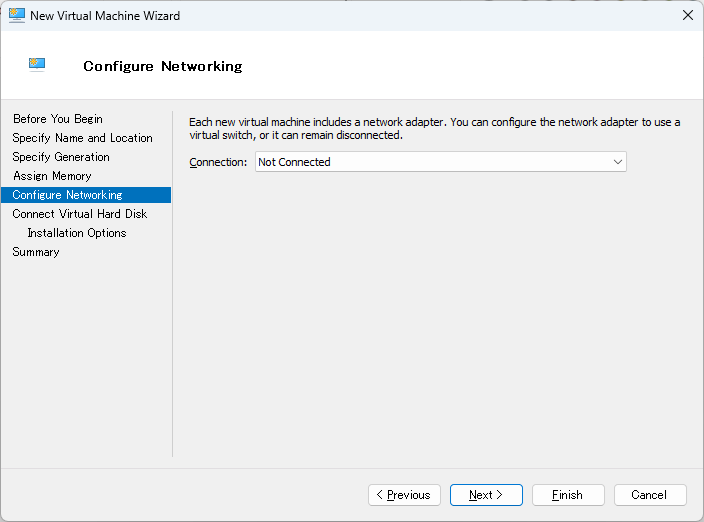Click the network adapter description text
The width and height of the screenshot is (704, 522).
point(434,128)
